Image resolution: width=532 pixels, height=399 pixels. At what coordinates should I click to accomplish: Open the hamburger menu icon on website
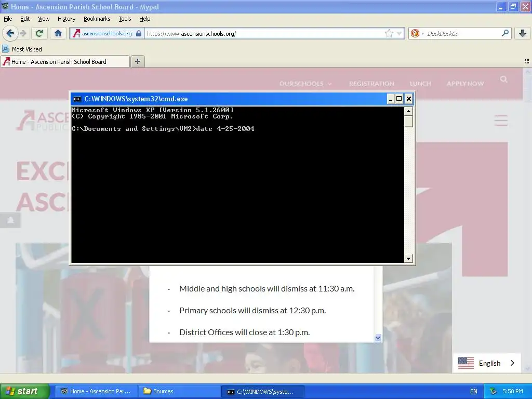501,120
